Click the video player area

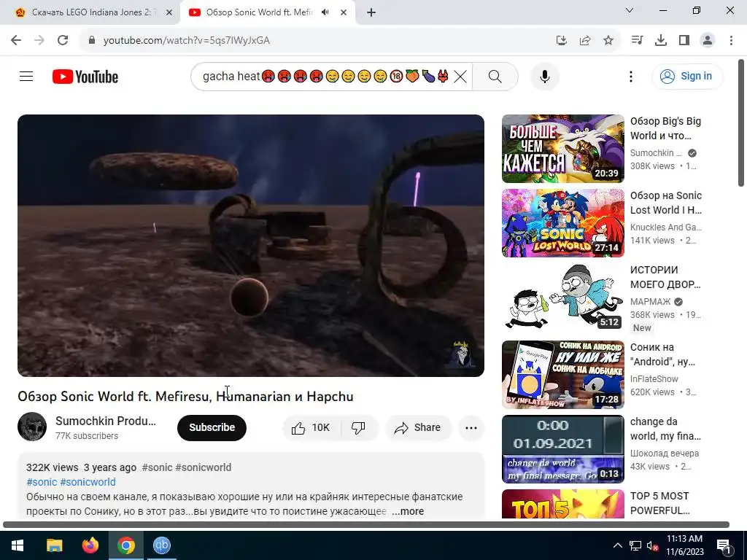pos(251,245)
